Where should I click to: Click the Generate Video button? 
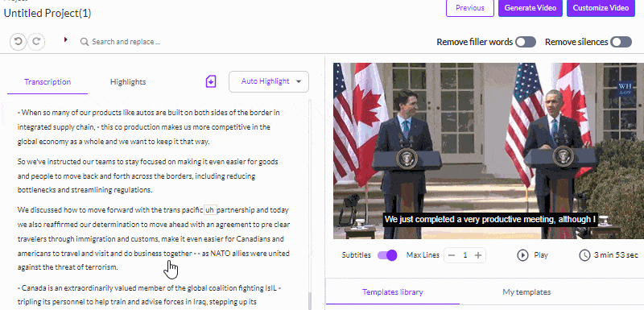[x=530, y=8]
